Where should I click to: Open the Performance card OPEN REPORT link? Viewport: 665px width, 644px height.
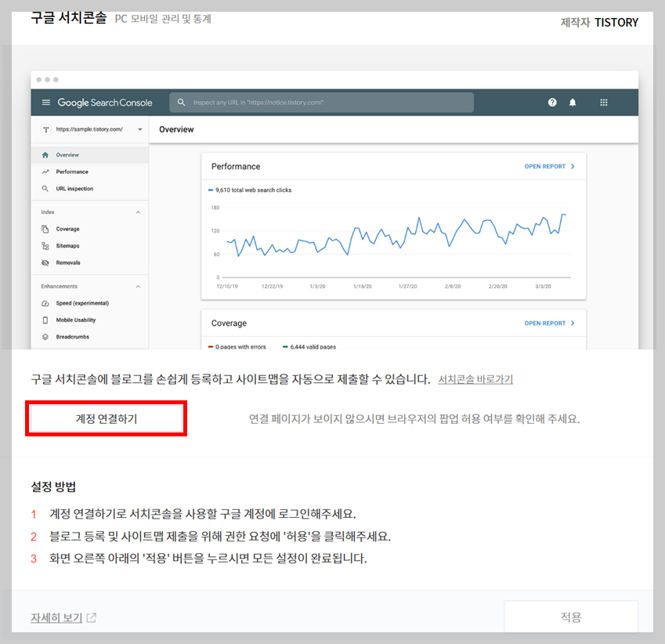pyautogui.click(x=550, y=166)
